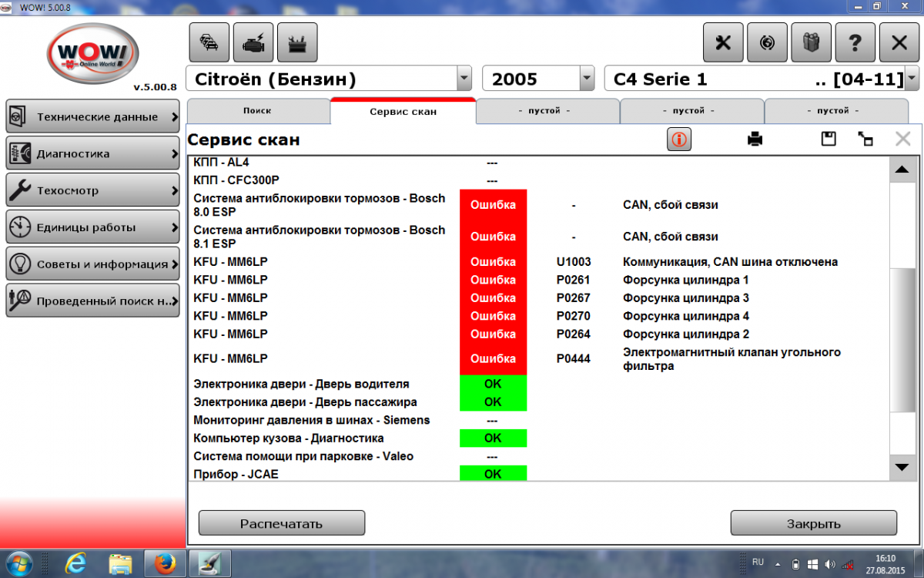
Task: Click the RU language indicator in the tray
Action: pos(758,562)
